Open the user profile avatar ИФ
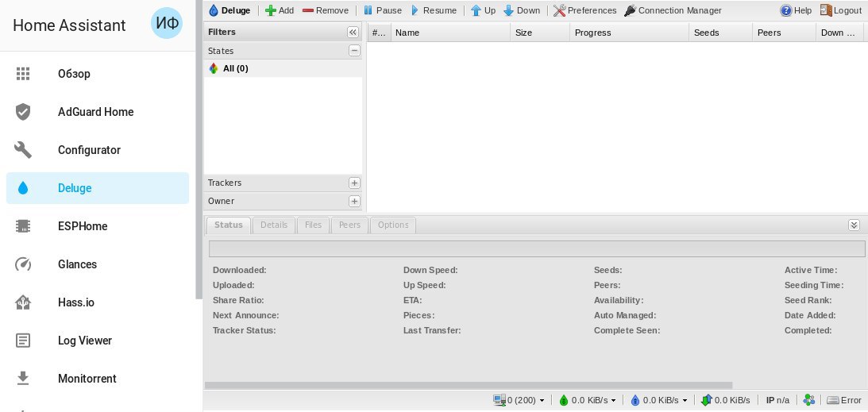The height and width of the screenshot is (412, 868). pyautogui.click(x=167, y=23)
